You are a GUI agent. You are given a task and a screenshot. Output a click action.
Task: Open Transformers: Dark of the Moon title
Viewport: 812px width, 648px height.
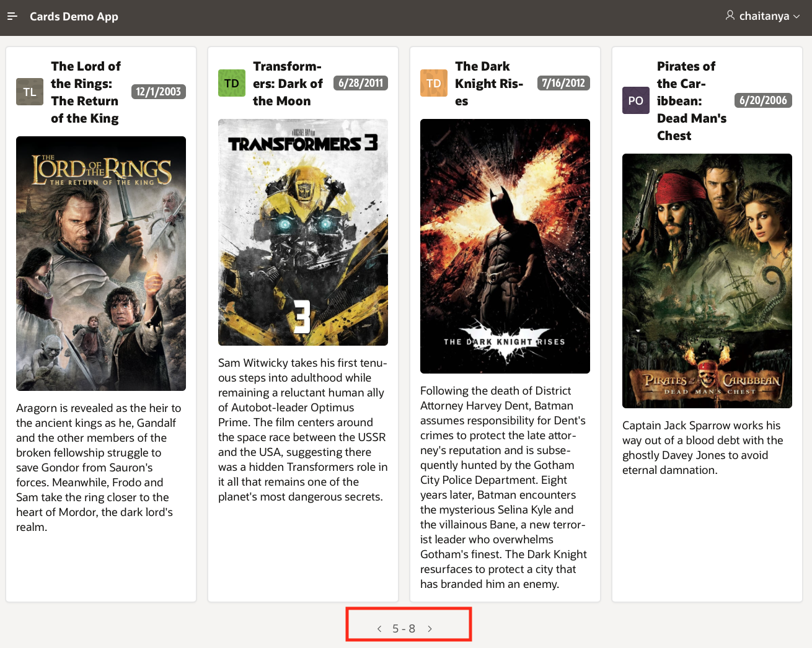coord(288,84)
